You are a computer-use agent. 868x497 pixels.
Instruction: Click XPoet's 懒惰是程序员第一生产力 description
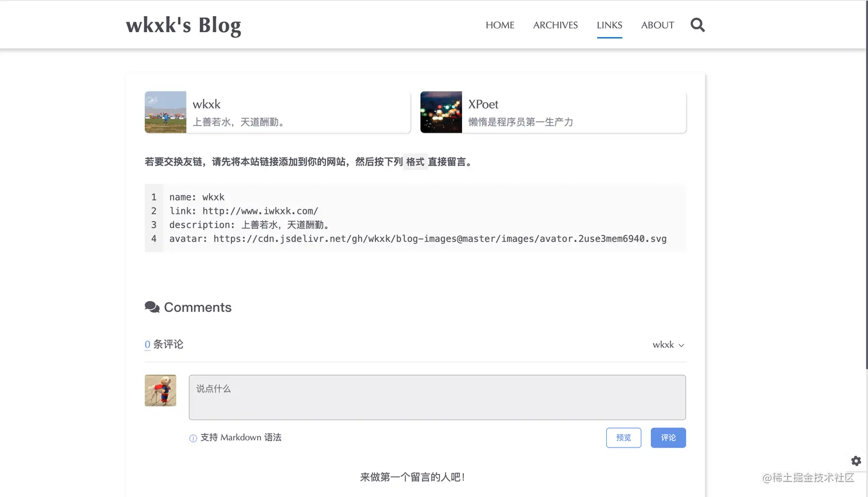(x=521, y=122)
